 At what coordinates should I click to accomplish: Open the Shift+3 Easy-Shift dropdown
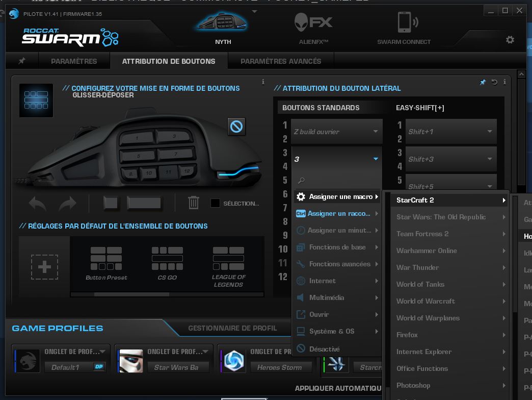[x=451, y=159]
